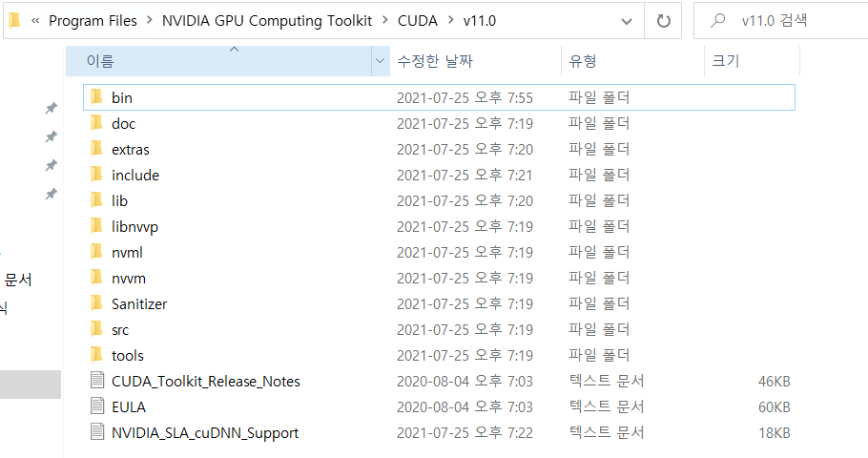Click the 18KB size value

click(x=774, y=432)
